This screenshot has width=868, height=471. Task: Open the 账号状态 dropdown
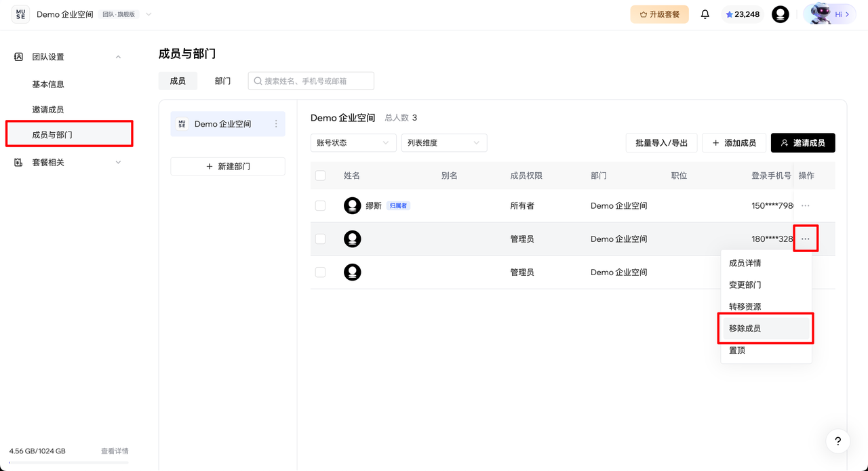point(353,142)
